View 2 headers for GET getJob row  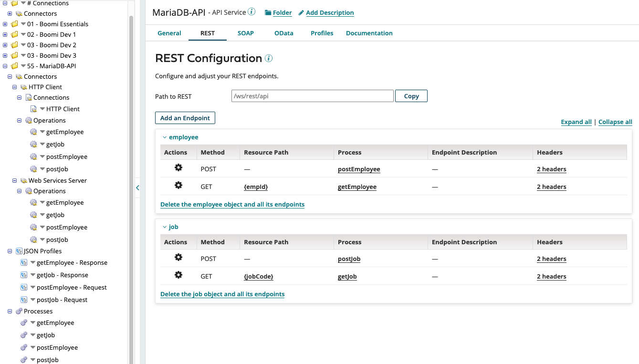click(552, 276)
